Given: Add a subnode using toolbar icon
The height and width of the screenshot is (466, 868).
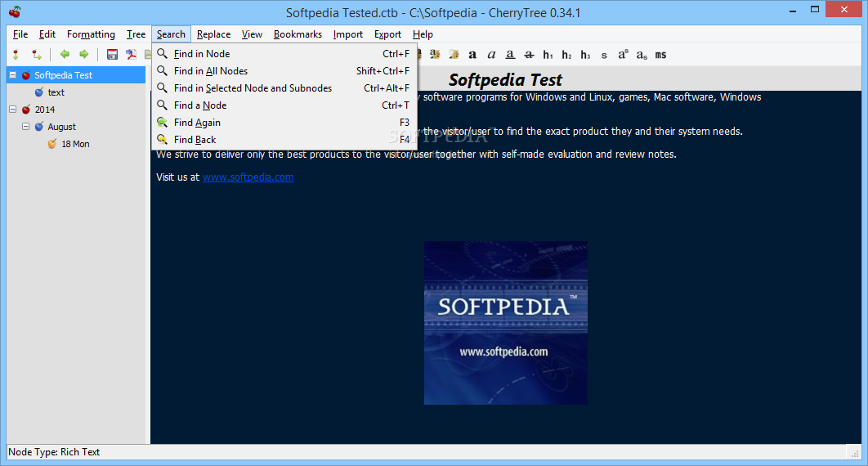Looking at the screenshot, I should tap(37, 54).
